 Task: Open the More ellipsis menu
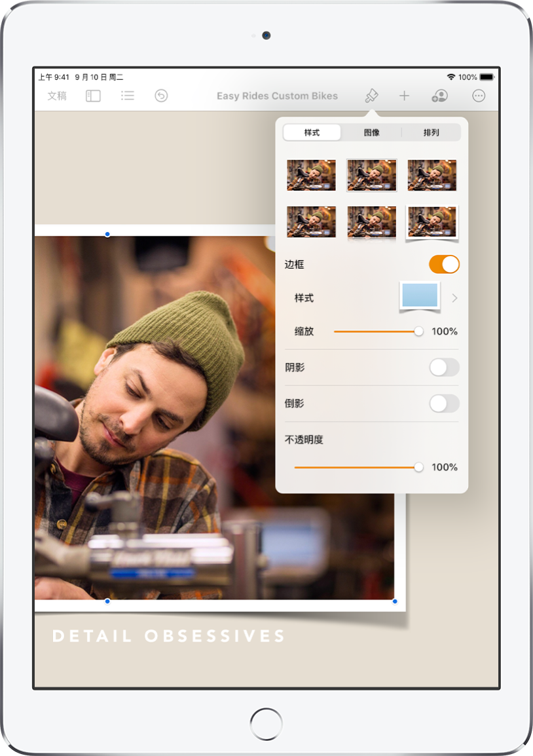point(479,96)
